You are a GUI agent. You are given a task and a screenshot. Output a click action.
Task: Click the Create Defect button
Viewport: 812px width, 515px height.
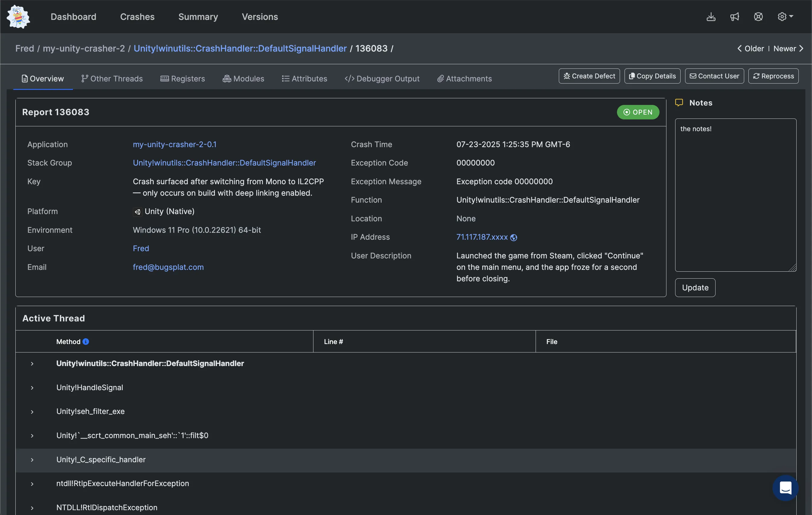[x=589, y=76]
